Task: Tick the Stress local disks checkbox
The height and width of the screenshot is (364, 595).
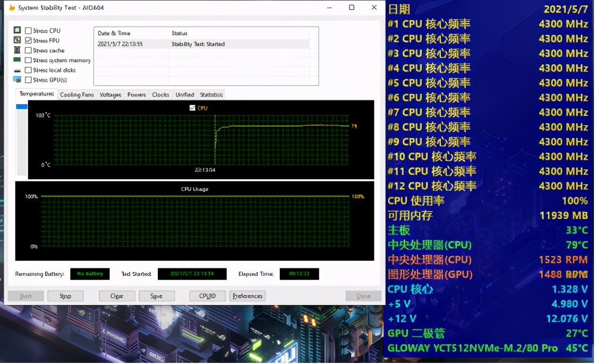Action: [x=28, y=70]
